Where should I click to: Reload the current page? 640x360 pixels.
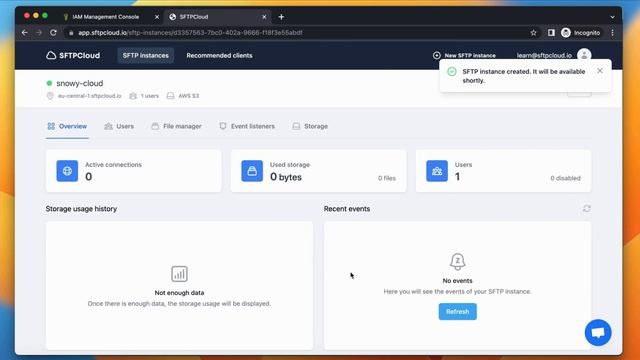click(x=53, y=33)
